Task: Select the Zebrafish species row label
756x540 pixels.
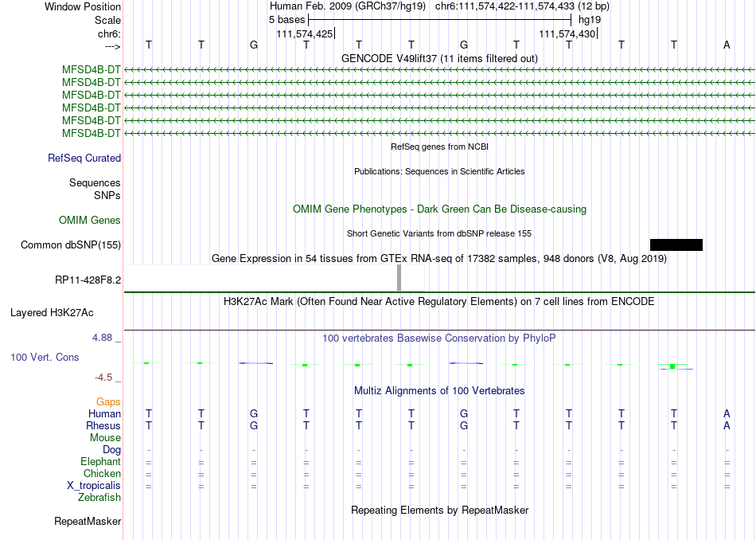Action: pyautogui.click(x=99, y=497)
